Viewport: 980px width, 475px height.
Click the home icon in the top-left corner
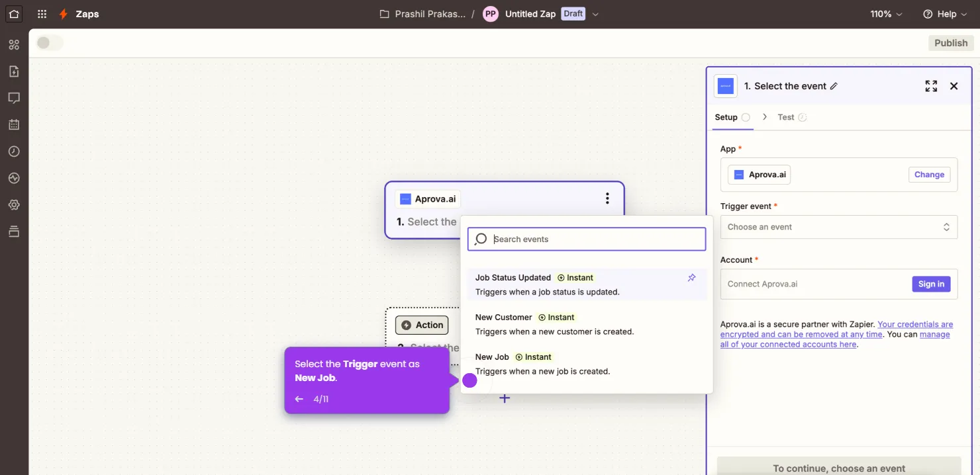pyautogui.click(x=14, y=13)
